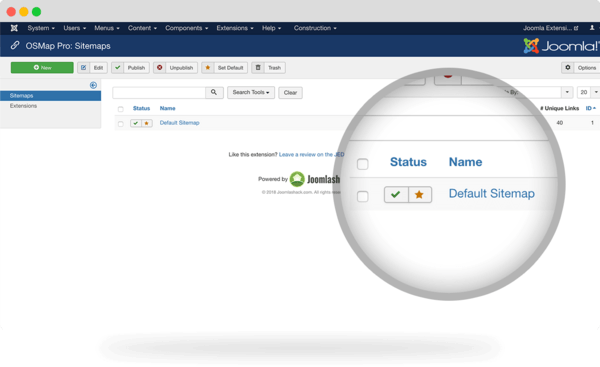Image resolution: width=600 pixels, height=367 pixels.
Task: Click the default star icon for Default Sitemap
Action: coord(147,123)
